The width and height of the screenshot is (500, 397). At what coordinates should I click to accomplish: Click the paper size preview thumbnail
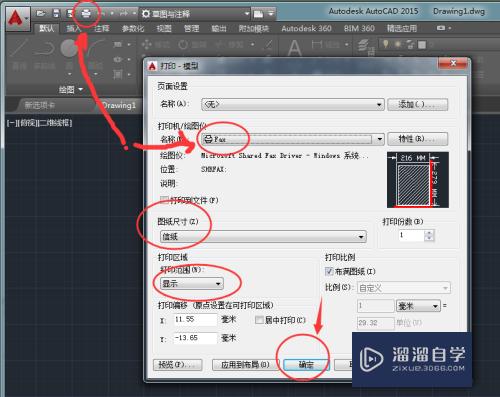click(418, 180)
